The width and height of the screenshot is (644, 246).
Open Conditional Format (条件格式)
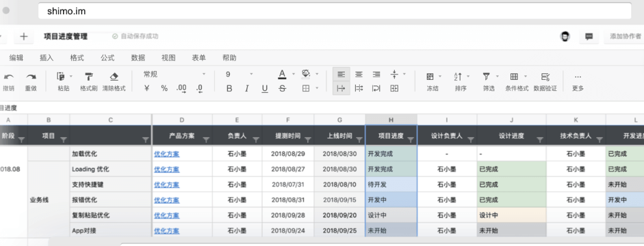[514, 77]
